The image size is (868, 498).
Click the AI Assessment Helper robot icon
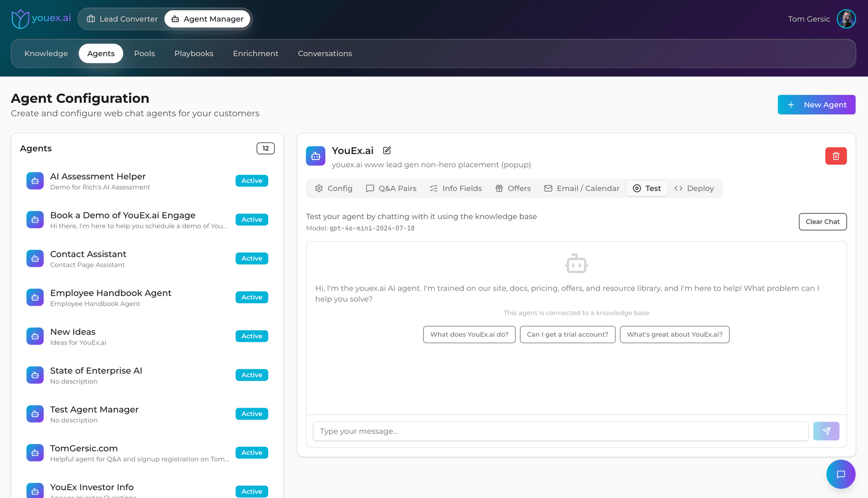pos(35,181)
